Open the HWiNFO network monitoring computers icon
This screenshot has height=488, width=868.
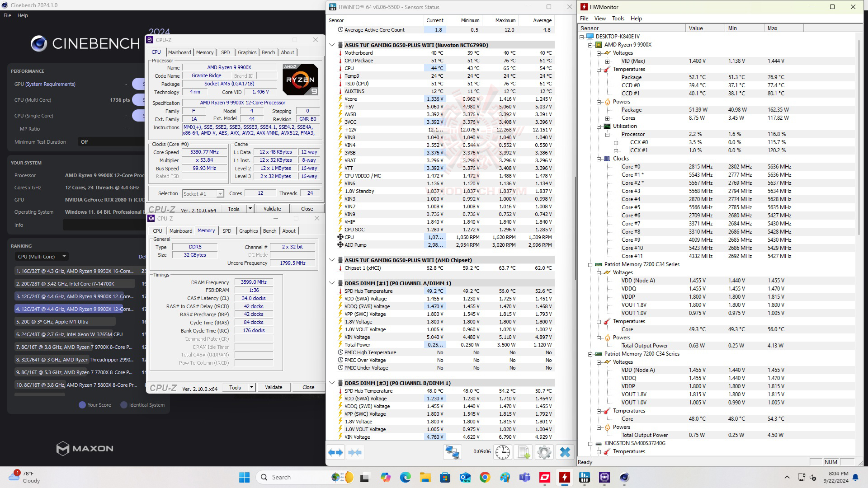point(453,452)
